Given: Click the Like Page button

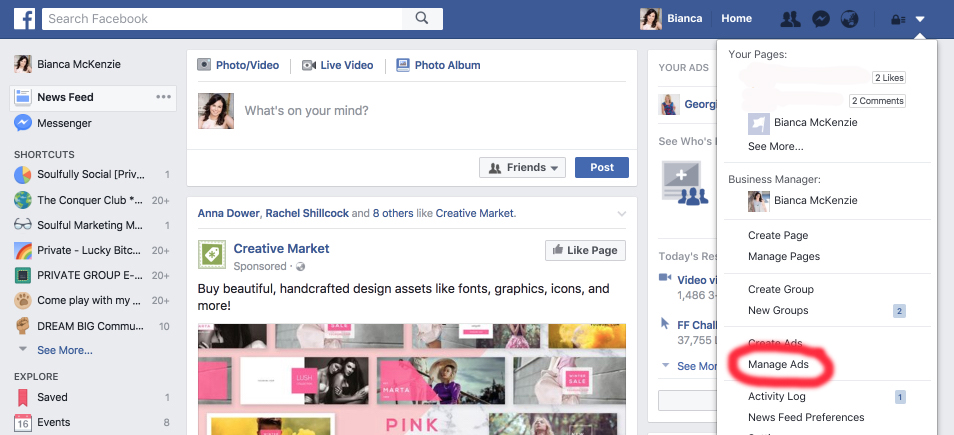Looking at the screenshot, I should 585,250.
